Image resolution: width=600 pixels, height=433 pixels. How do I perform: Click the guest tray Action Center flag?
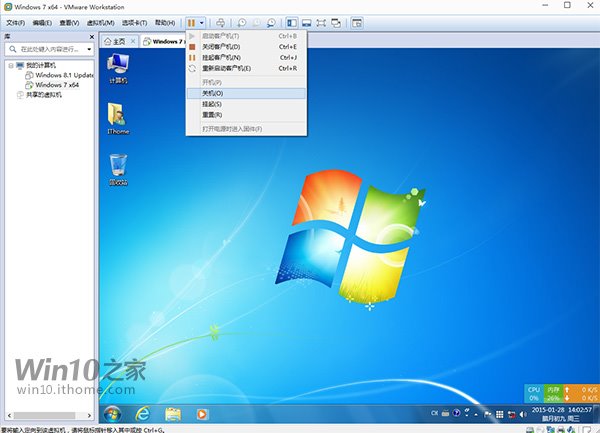(488, 414)
